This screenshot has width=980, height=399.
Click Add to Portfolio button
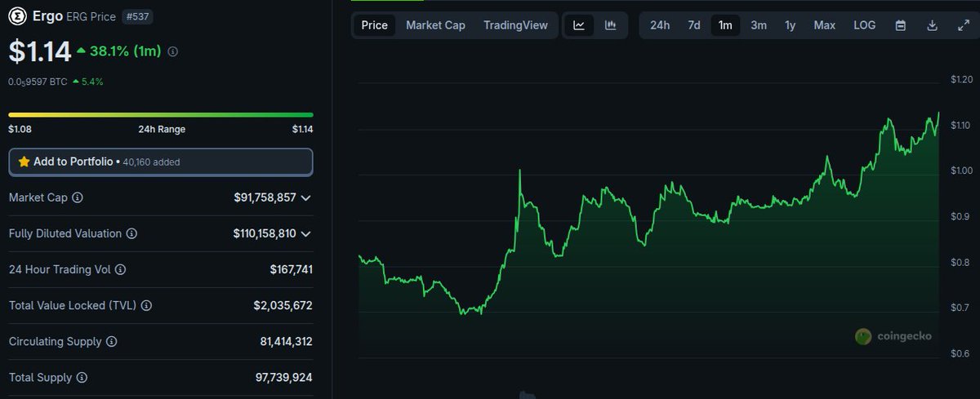[161, 162]
